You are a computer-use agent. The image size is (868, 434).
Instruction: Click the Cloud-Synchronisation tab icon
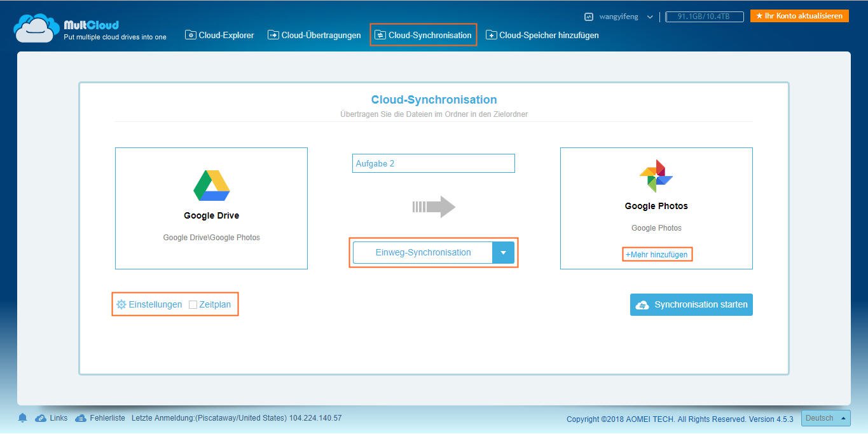click(x=380, y=35)
